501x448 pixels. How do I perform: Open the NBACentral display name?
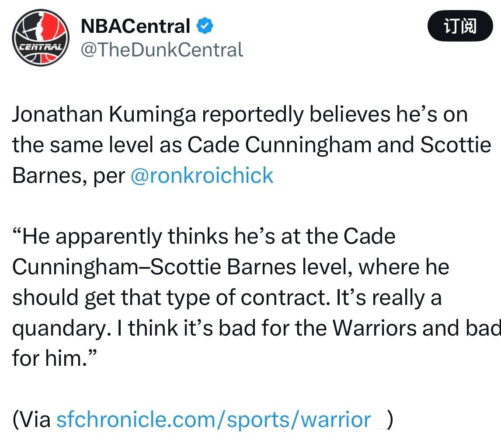(136, 26)
